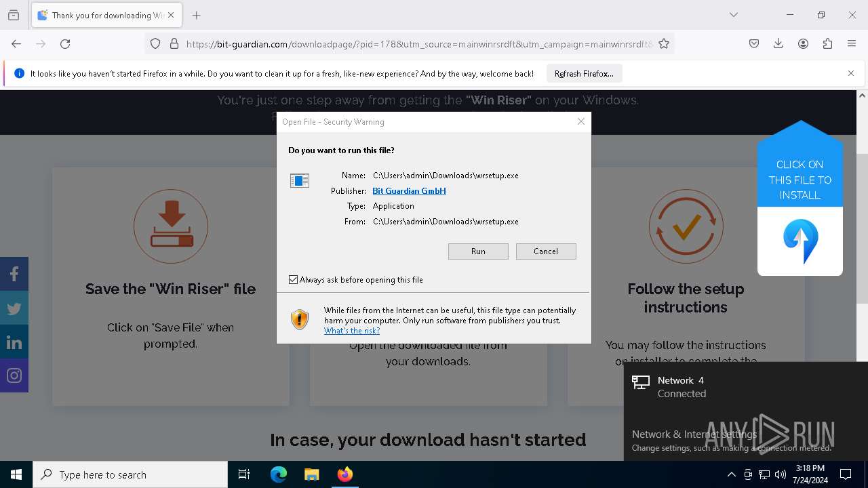The height and width of the screenshot is (488, 868).
Task: Open Network & Internet settings
Action: pyautogui.click(x=694, y=434)
